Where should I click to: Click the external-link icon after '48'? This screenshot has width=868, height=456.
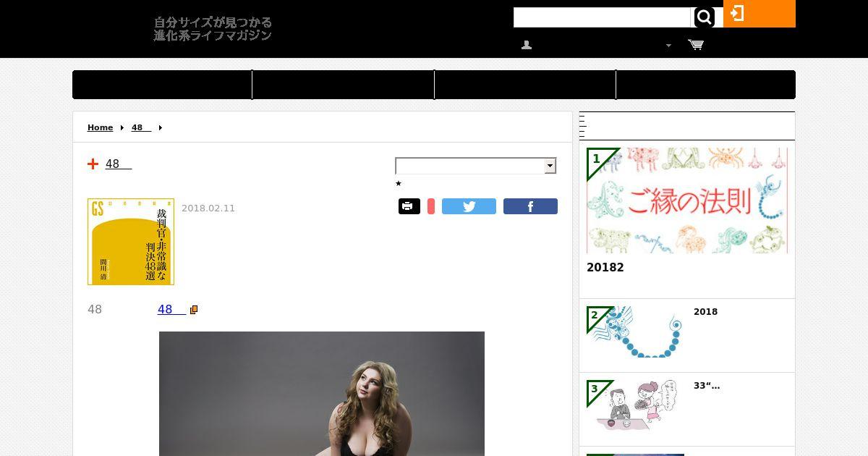(x=194, y=310)
